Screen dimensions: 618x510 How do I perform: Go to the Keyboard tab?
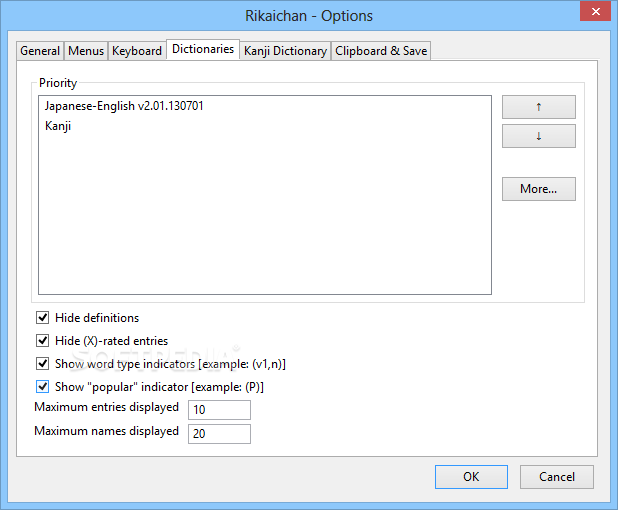137,51
